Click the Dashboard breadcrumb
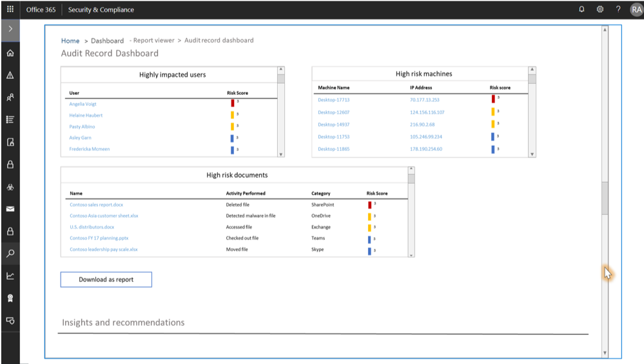 click(x=107, y=41)
